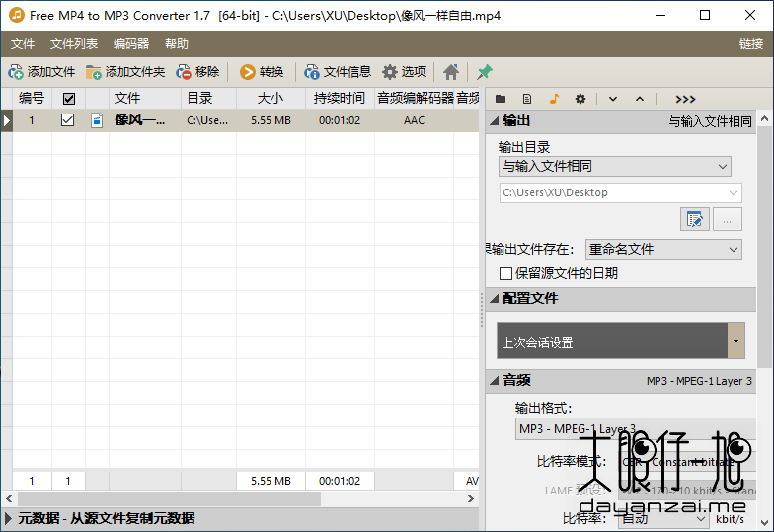Open the 输出目录 dropdown (与输入文件相同)
774x532 pixels.
click(x=614, y=166)
